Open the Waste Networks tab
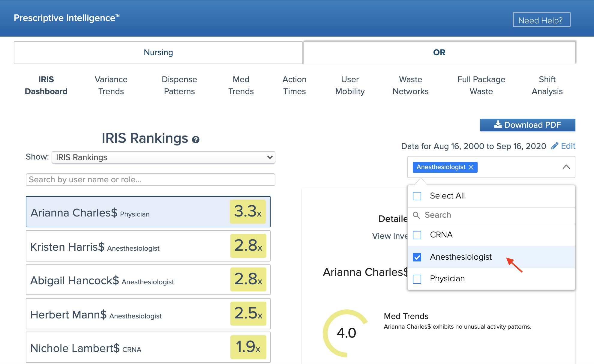This screenshot has width=594, height=364. [x=410, y=85]
